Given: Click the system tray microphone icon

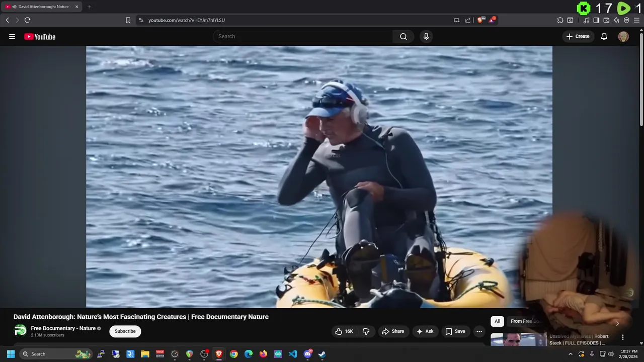Looking at the screenshot, I should click(592, 354).
